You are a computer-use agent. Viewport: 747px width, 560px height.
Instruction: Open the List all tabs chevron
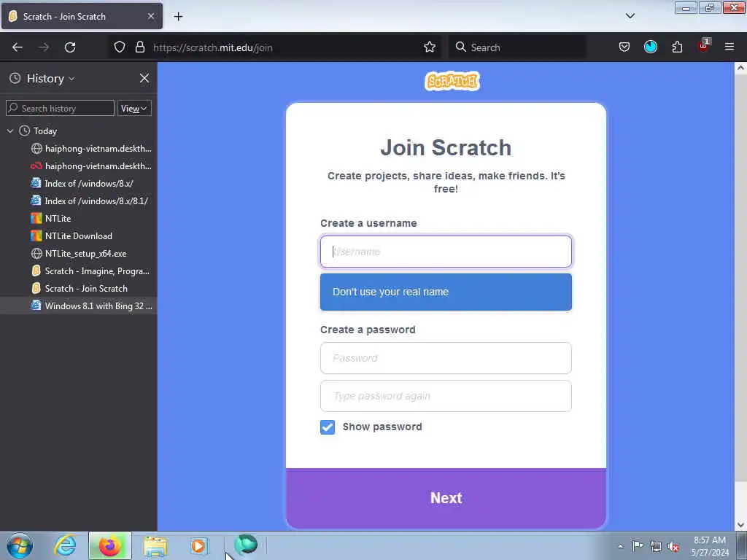pyautogui.click(x=630, y=16)
